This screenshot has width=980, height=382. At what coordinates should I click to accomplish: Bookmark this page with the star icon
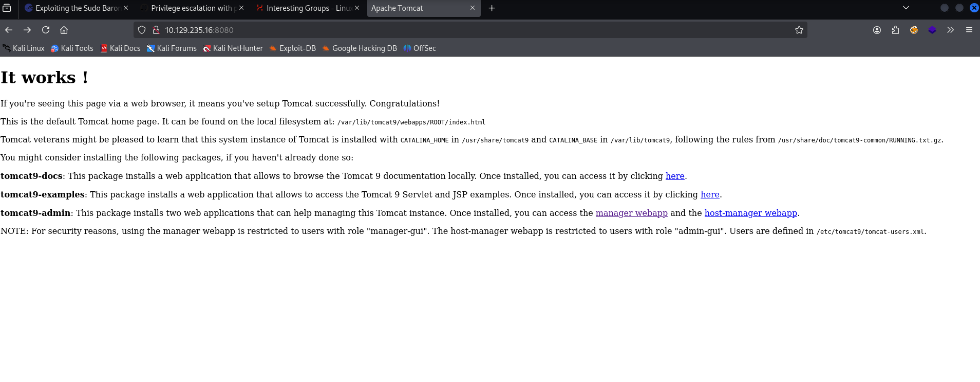pyautogui.click(x=799, y=30)
